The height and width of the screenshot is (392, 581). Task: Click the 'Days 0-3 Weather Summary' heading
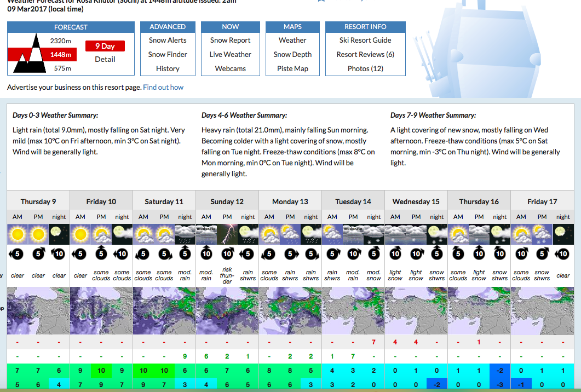tap(55, 115)
